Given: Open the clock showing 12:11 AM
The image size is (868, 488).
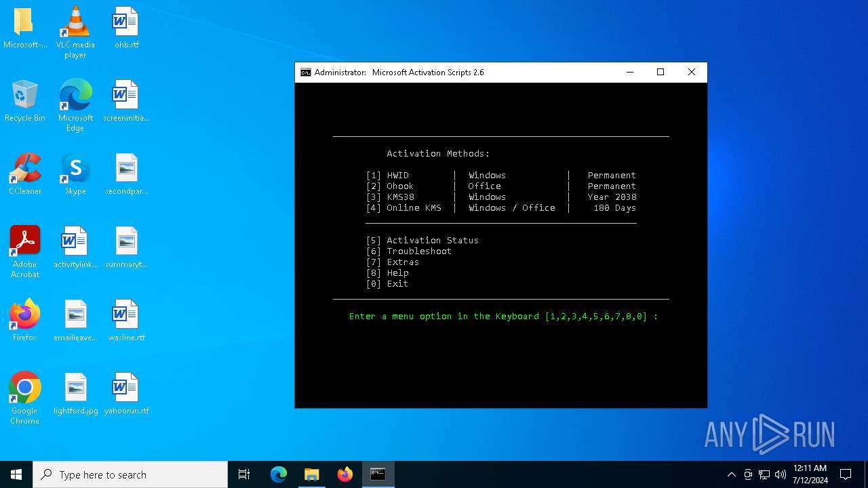Looking at the screenshot, I should point(810,474).
